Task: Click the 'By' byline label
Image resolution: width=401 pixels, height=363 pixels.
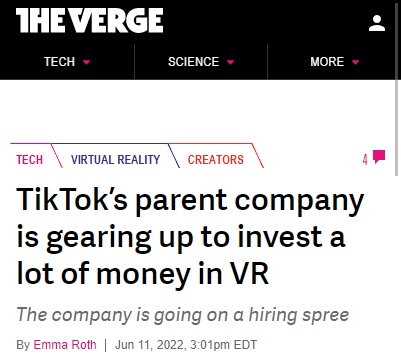Action: click(23, 345)
